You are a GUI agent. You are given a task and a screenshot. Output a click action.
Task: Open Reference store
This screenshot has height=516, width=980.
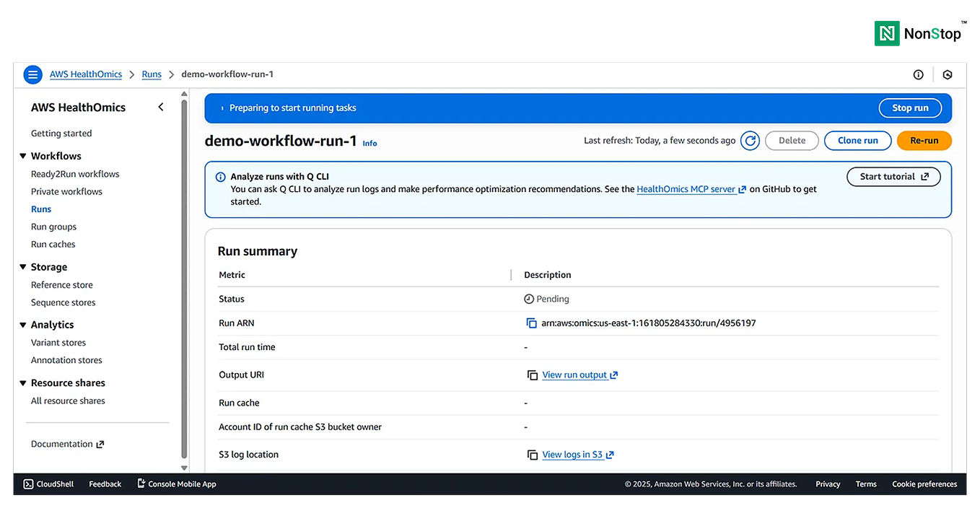pyautogui.click(x=62, y=285)
